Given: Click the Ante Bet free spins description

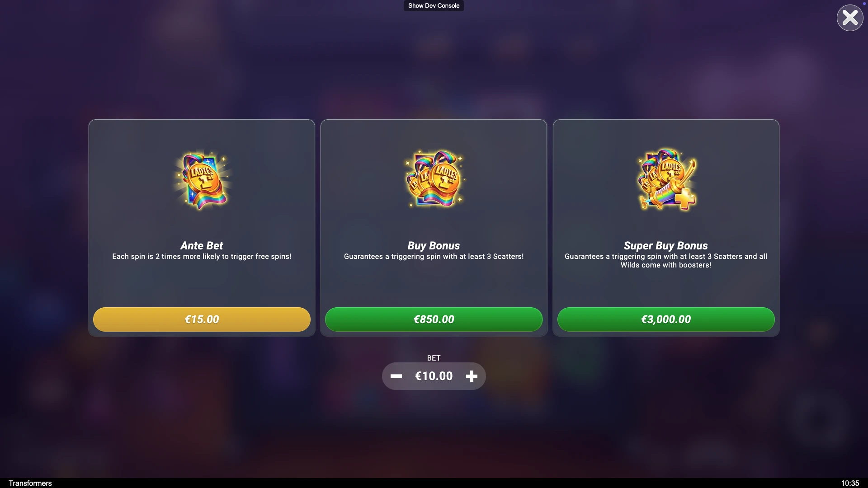Looking at the screenshot, I should [x=202, y=257].
